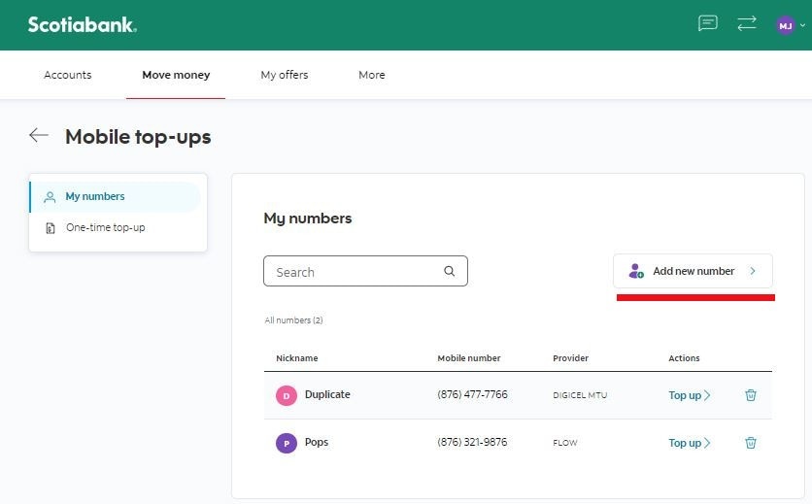Select One-time top-up in the sidebar
This screenshot has height=504, width=812.
(105, 227)
